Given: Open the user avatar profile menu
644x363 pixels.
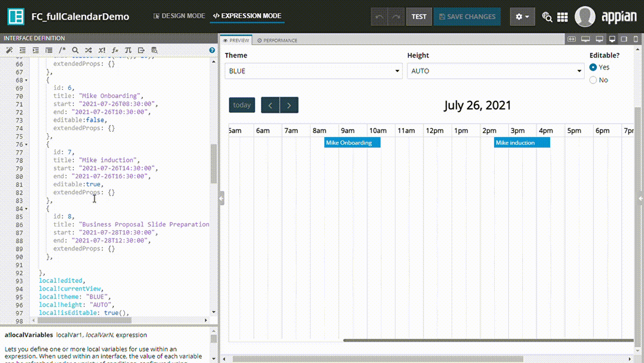Looking at the screenshot, I should click(585, 16).
